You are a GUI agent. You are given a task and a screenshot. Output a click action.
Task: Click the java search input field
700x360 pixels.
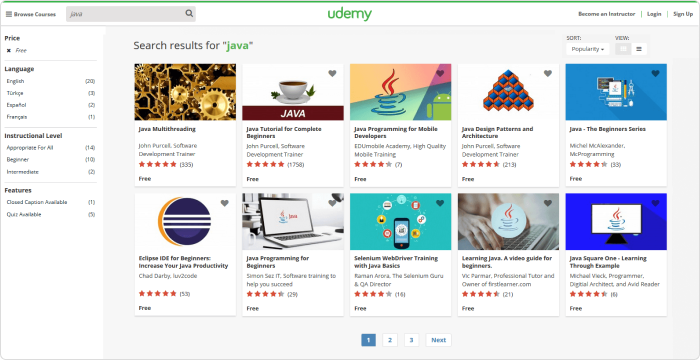click(125, 14)
